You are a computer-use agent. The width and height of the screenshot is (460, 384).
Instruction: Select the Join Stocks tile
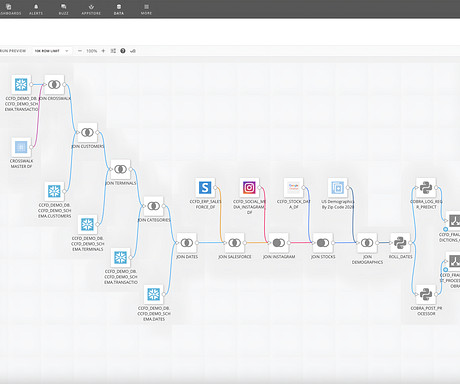[323, 243]
